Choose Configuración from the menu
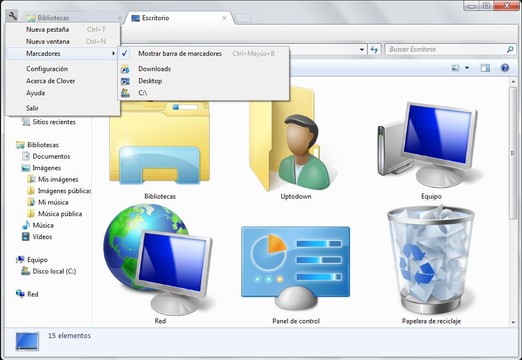522x360 pixels. (63, 69)
